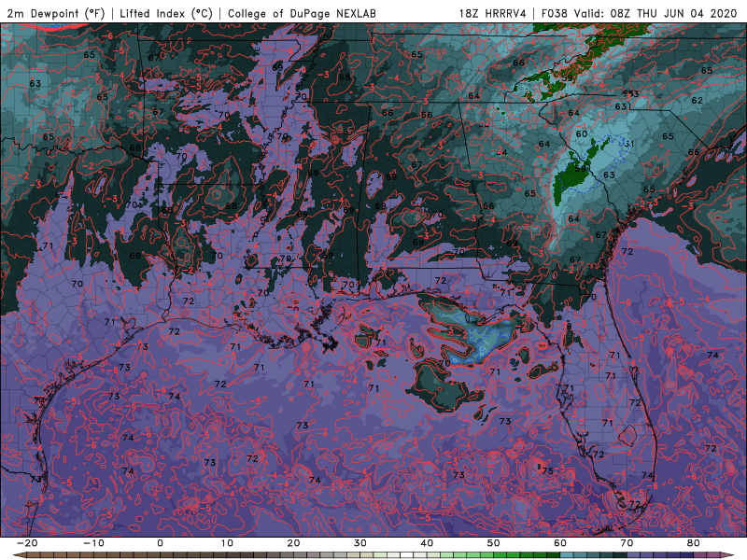The height and width of the screenshot is (560, 747).
Task: Click the 60 tick on color scale
Action: (x=560, y=543)
